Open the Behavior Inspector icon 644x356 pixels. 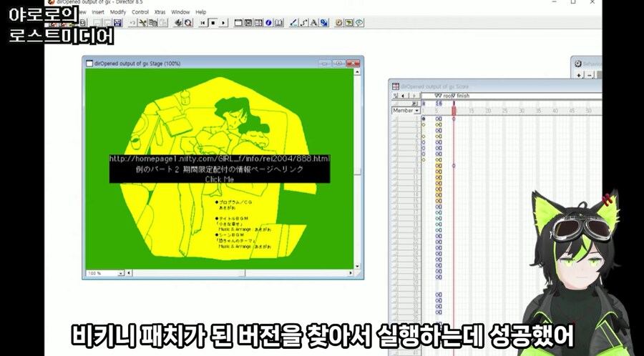338,23
